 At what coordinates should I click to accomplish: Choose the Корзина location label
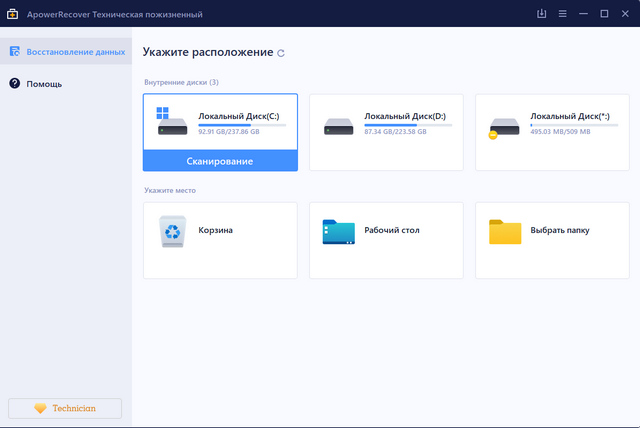click(216, 230)
